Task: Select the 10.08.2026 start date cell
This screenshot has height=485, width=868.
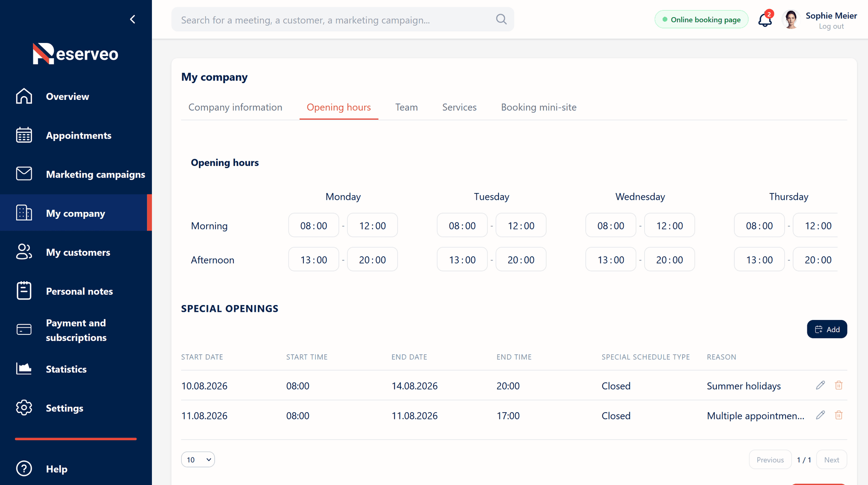Action: [204, 386]
